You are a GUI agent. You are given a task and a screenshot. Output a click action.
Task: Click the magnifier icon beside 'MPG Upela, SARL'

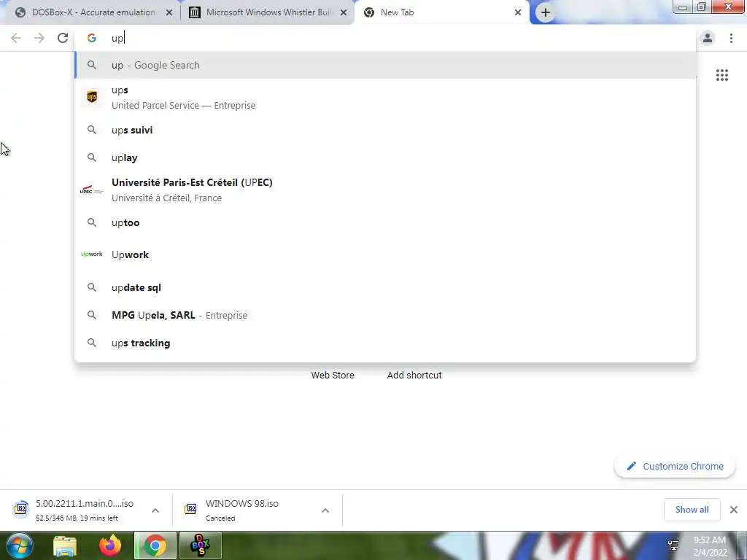tap(91, 315)
